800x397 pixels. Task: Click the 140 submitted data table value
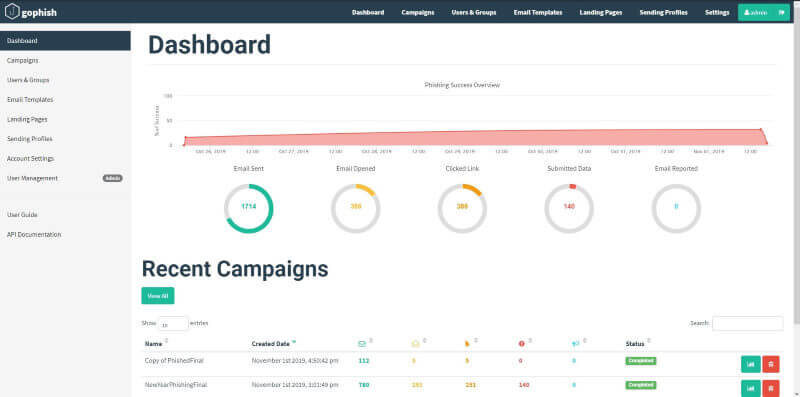point(523,385)
